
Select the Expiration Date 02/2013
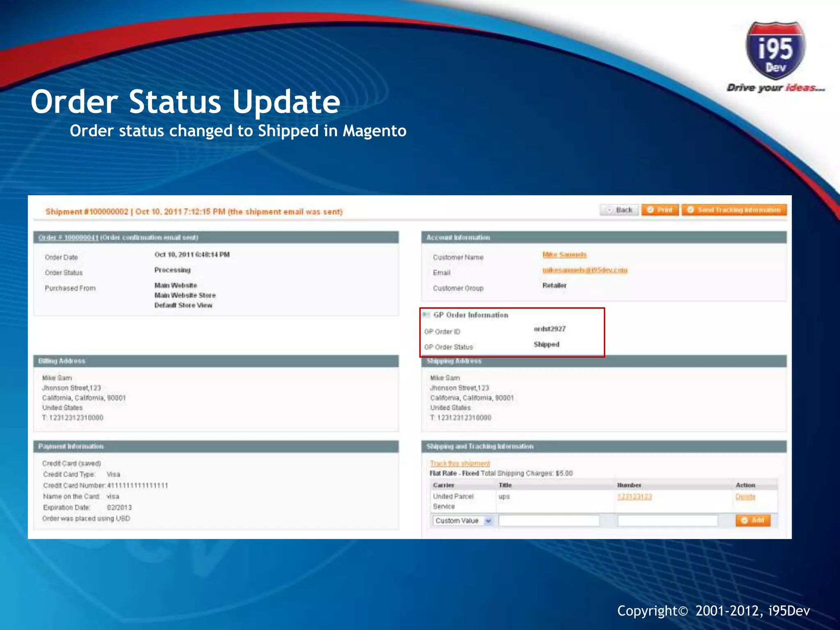click(119, 508)
